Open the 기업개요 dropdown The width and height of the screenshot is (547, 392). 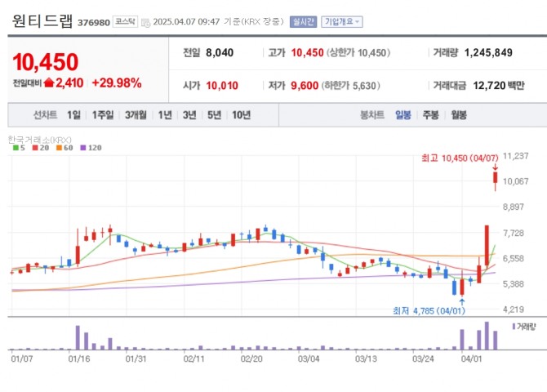click(x=342, y=22)
